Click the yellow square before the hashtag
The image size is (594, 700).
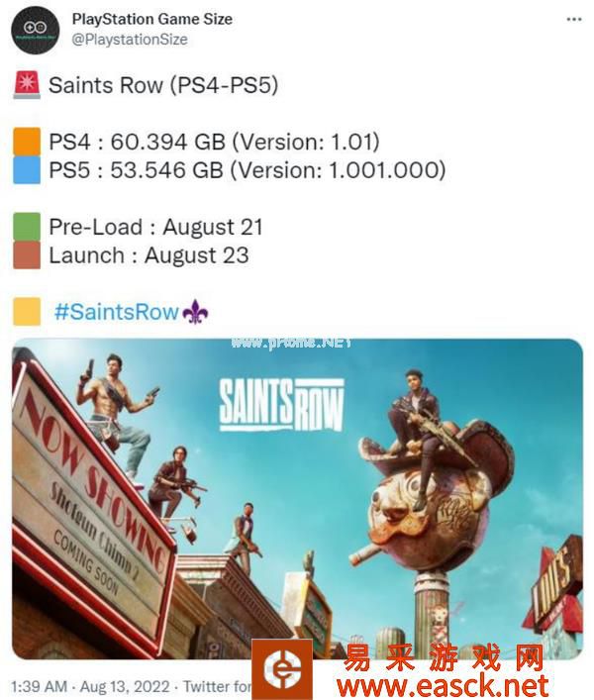(27, 311)
